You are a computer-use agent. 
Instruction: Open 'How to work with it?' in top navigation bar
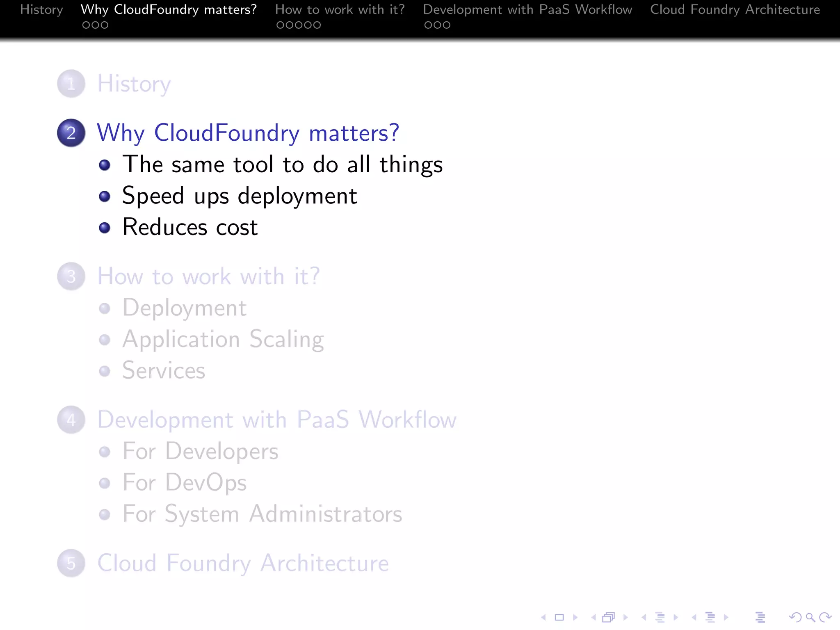pyautogui.click(x=340, y=9)
